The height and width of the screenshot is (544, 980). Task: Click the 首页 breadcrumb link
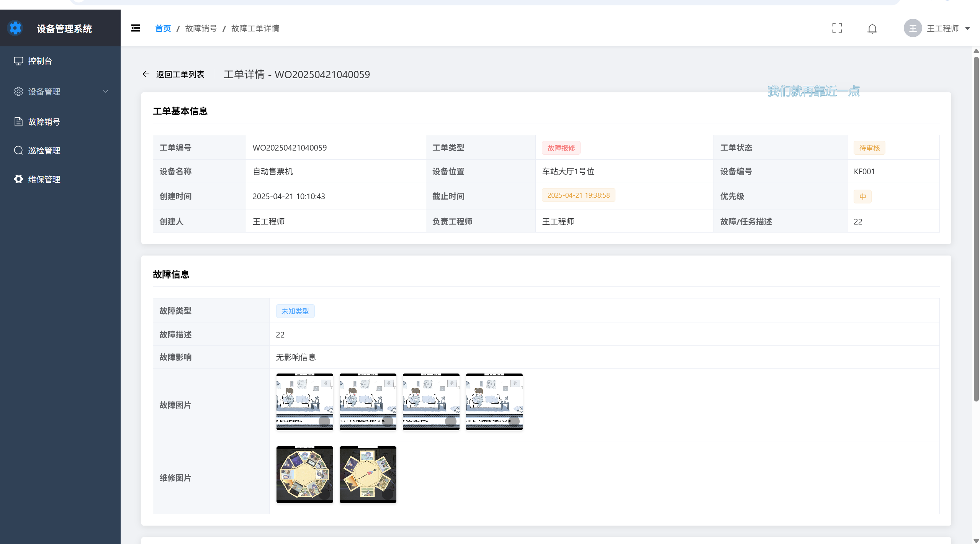[x=163, y=28]
